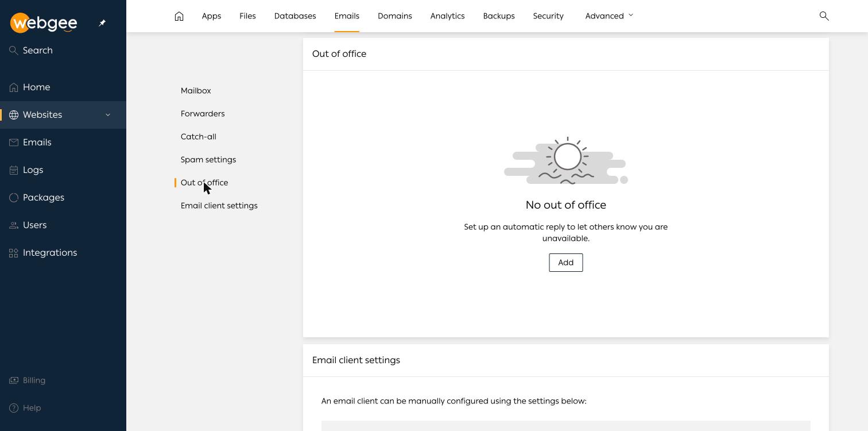
Task: Click the Integrations grid icon
Action: pos(14,253)
